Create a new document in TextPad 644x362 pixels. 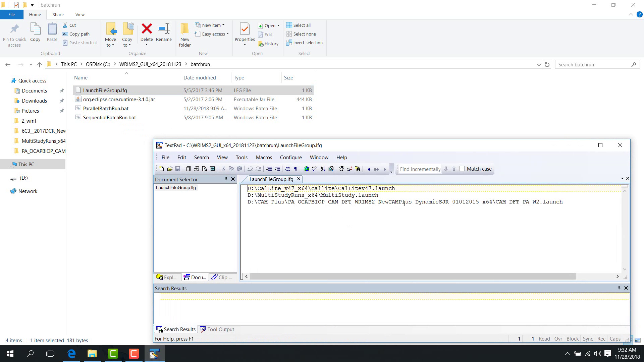(162, 169)
